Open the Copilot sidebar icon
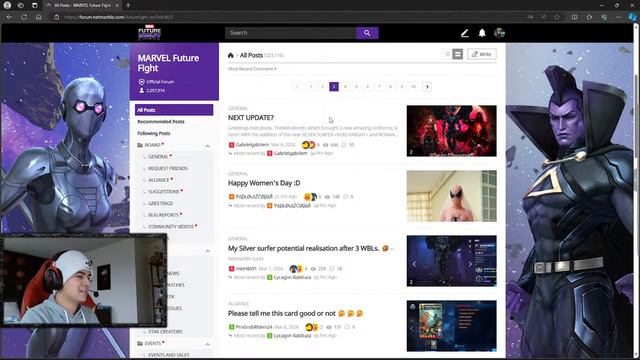This screenshot has width=640, height=360. (632, 17)
